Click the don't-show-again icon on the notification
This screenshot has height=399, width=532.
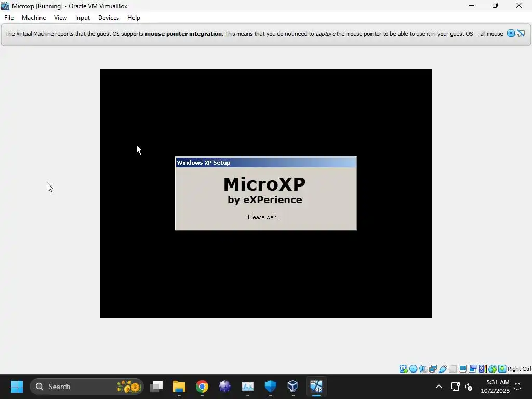[521, 33]
